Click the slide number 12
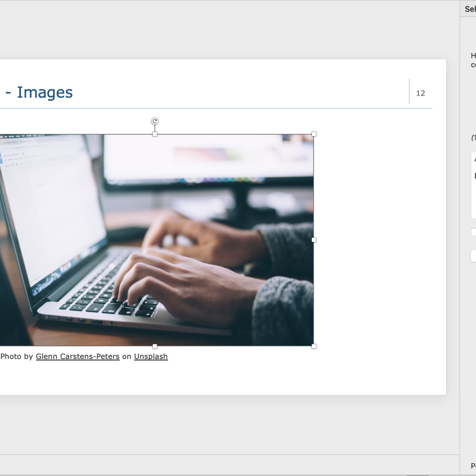The image size is (476, 476). coord(420,93)
